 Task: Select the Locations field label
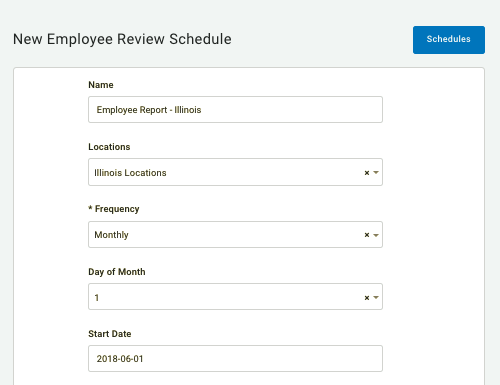click(109, 147)
